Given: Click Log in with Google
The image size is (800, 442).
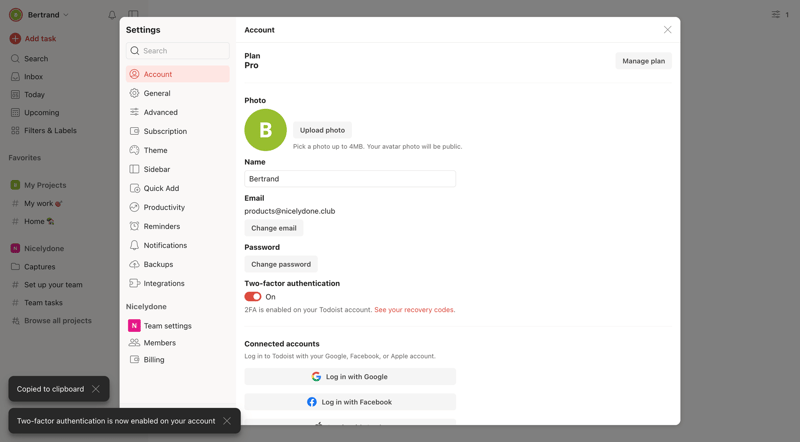Looking at the screenshot, I should pos(350,377).
